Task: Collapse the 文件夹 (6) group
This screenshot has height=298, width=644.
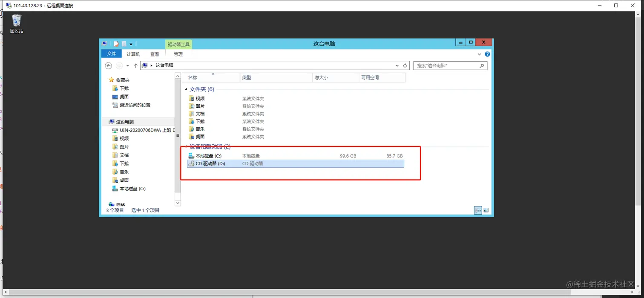Action: coord(186,89)
